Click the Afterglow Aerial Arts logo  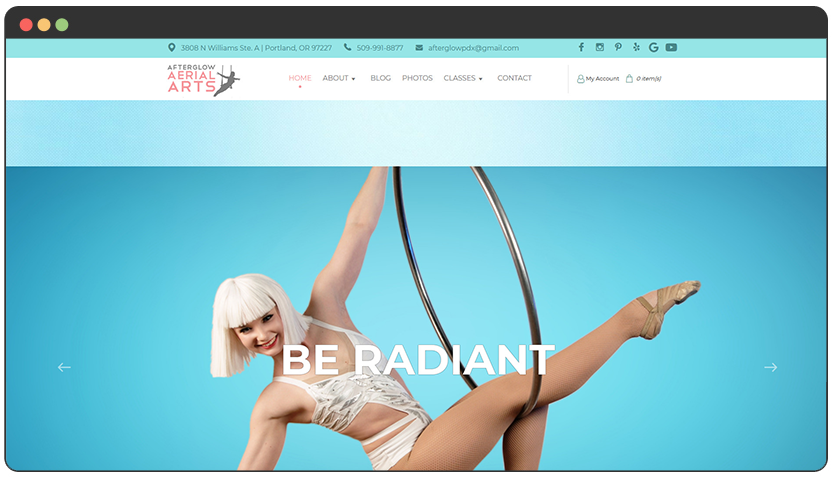coord(203,80)
